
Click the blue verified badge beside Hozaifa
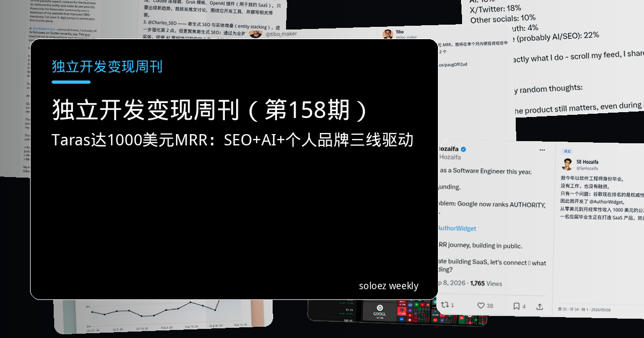click(463, 149)
